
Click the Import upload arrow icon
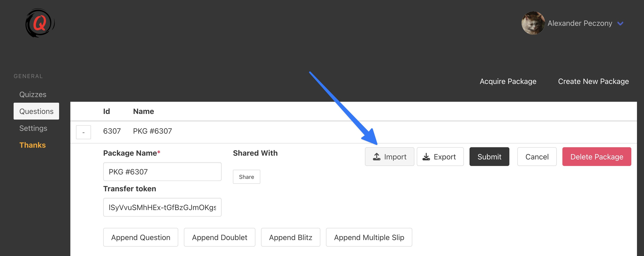[x=376, y=157]
